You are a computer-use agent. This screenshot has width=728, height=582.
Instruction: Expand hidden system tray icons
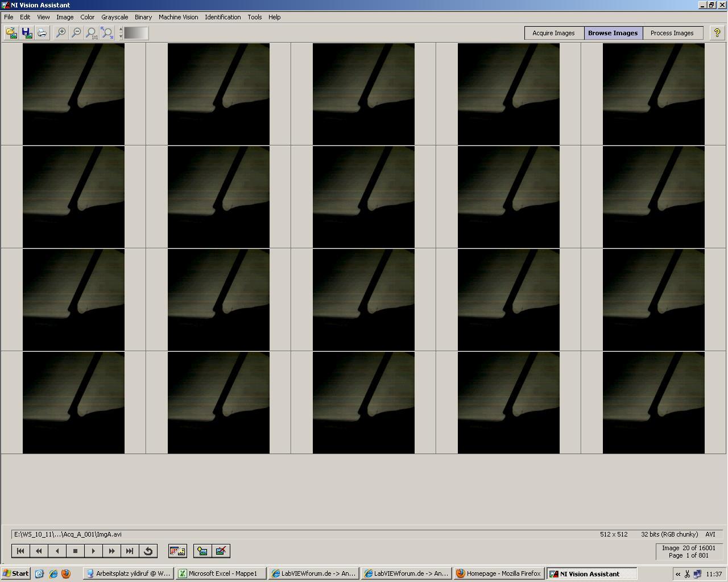click(678, 574)
